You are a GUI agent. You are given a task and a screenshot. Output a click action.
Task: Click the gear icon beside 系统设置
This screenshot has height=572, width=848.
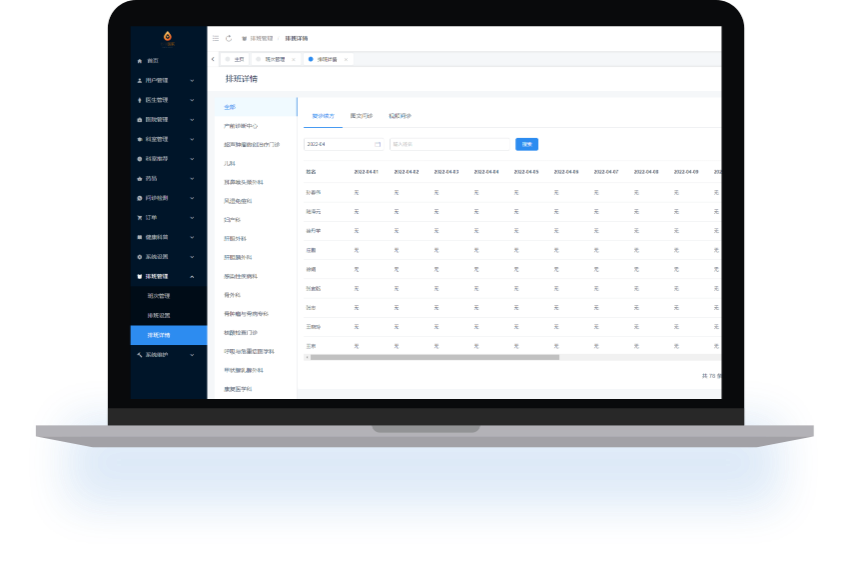(x=139, y=256)
